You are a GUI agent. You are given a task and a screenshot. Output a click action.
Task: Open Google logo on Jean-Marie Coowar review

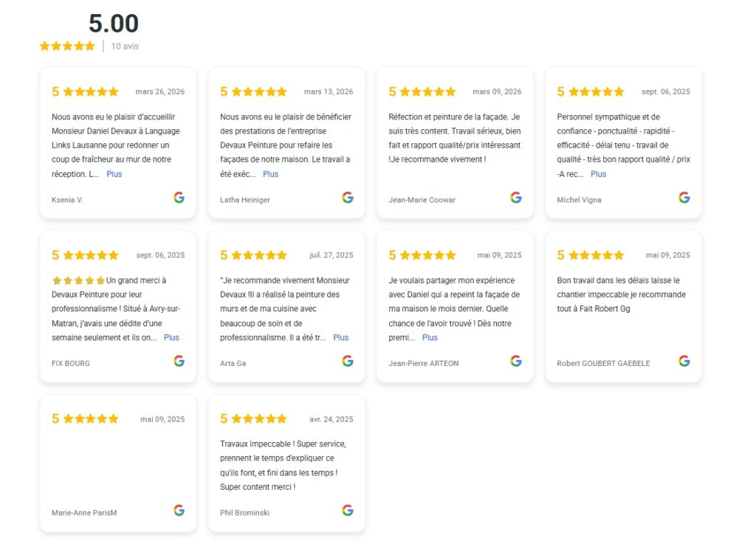click(516, 198)
